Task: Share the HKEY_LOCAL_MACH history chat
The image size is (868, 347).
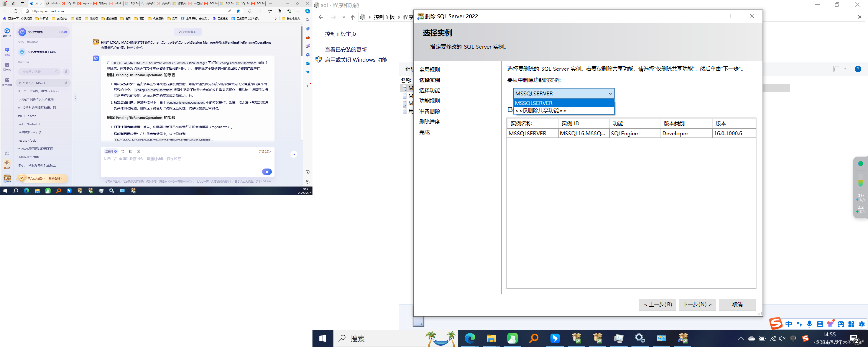Action: (66, 83)
